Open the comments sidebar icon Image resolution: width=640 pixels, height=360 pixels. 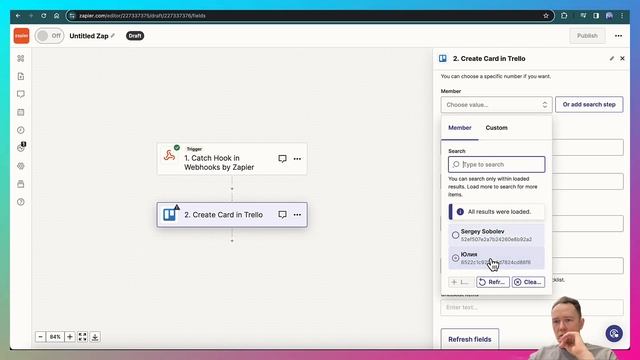click(21, 94)
